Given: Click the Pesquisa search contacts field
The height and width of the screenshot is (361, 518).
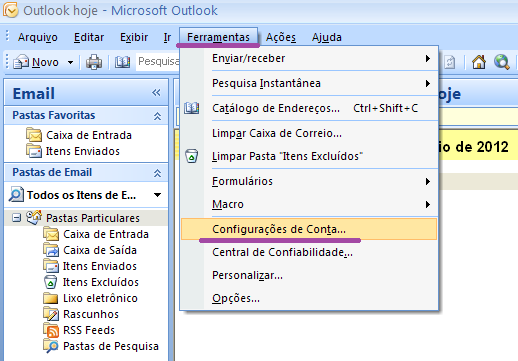Looking at the screenshot, I should tap(158, 62).
